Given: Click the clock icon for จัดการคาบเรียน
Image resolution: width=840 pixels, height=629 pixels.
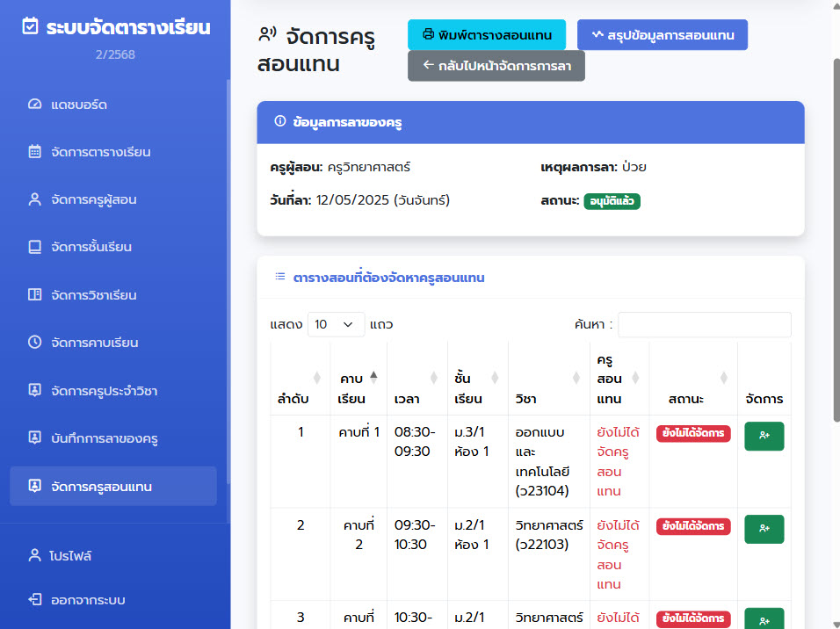Looking at the screenshot, I should pyautogui.click(x=35, y=343).
